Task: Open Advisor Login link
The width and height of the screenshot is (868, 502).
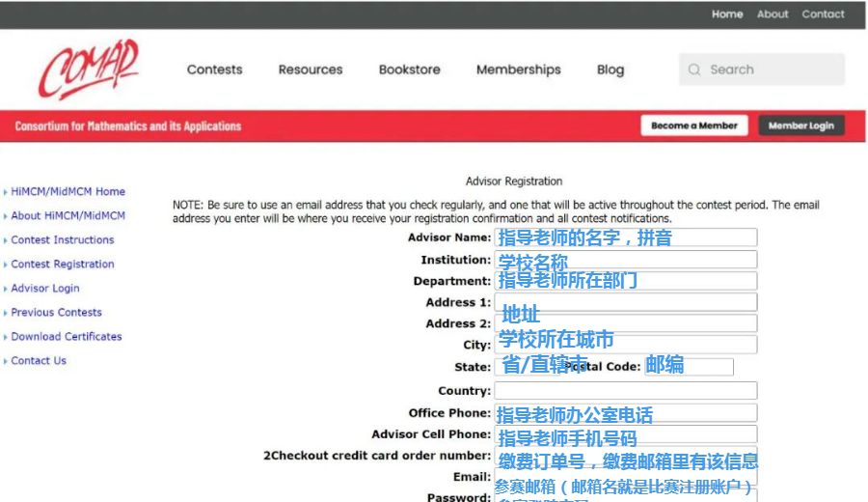Action: click(45, 288)
